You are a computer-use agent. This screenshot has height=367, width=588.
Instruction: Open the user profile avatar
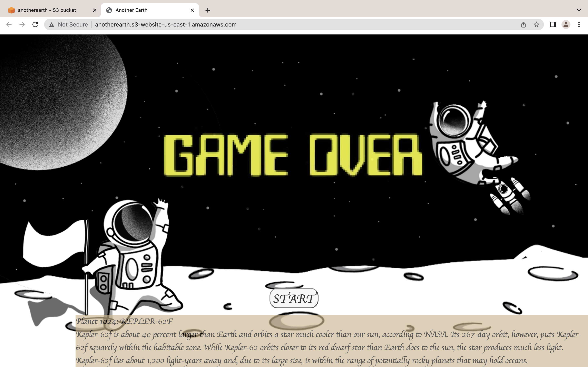pyautogui.click(x=566, y=24)
